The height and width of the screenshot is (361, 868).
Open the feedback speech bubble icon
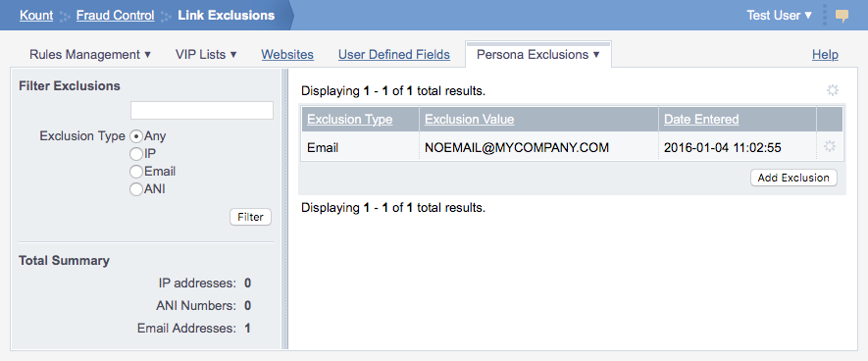click(x=842, y=16)
